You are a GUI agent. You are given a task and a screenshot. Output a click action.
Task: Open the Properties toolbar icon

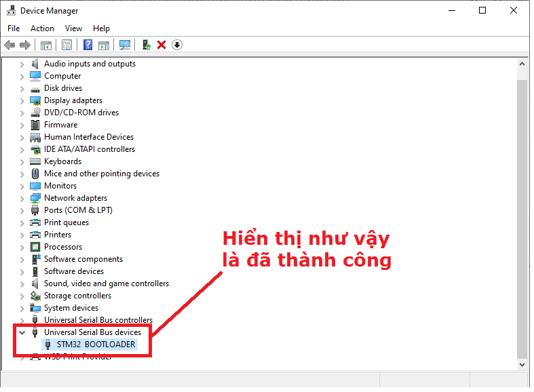66,45
